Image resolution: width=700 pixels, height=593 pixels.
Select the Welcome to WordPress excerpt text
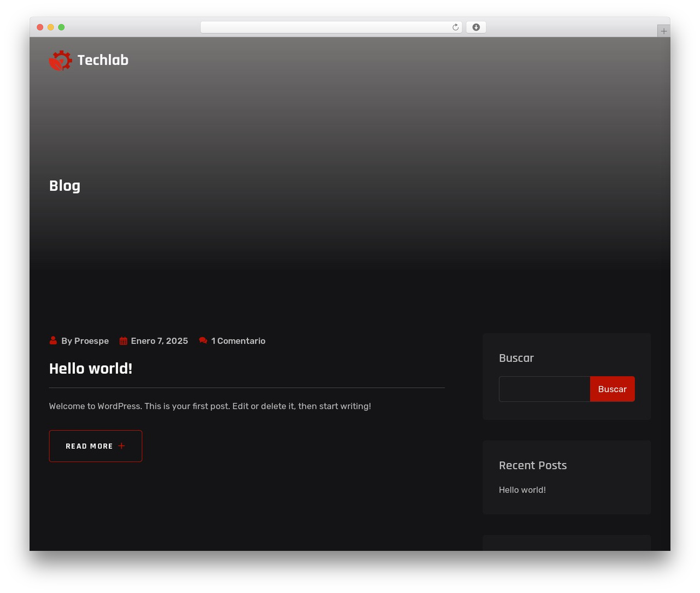pyautogui.click(x=210, y=406)
